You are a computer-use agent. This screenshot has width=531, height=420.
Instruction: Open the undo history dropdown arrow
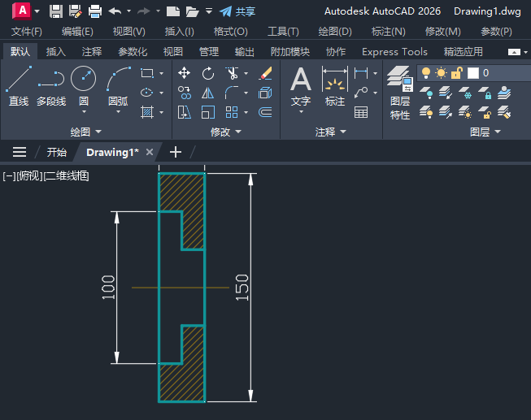(128, 11)
